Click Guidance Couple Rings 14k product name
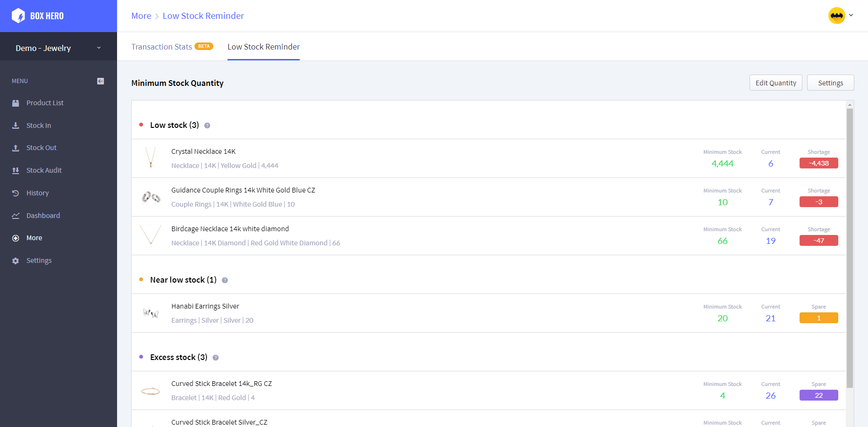 [243, 190]
